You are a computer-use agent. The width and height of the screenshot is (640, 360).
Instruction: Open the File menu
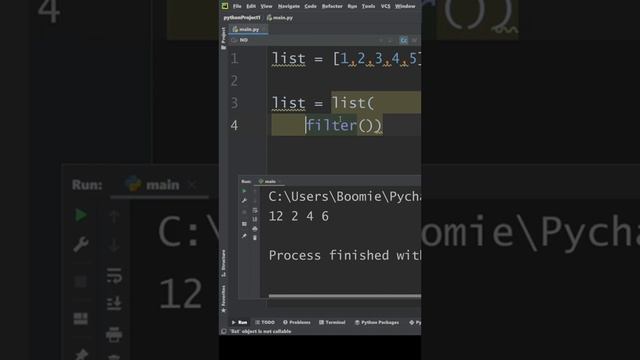pyautogui.click(x=237, y=6)
